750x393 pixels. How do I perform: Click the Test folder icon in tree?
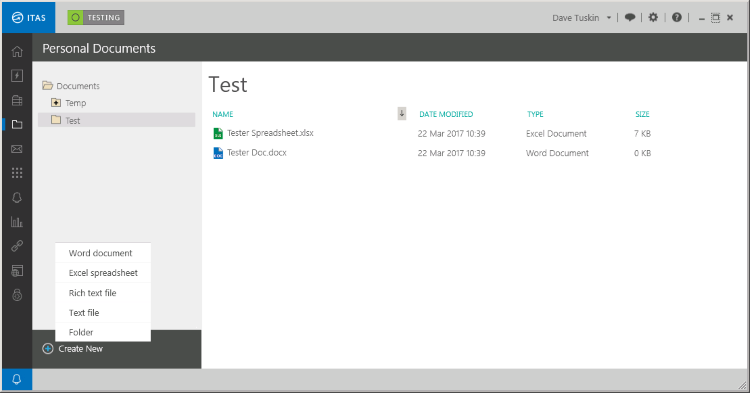pos(56,120)
